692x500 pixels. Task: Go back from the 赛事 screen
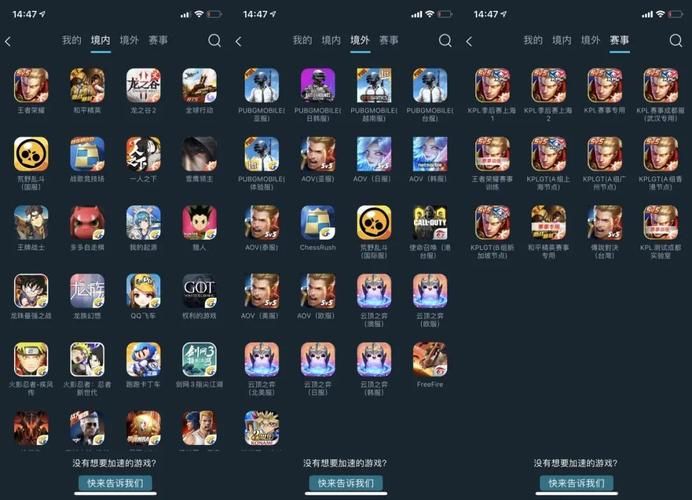(x=469, y=41)
